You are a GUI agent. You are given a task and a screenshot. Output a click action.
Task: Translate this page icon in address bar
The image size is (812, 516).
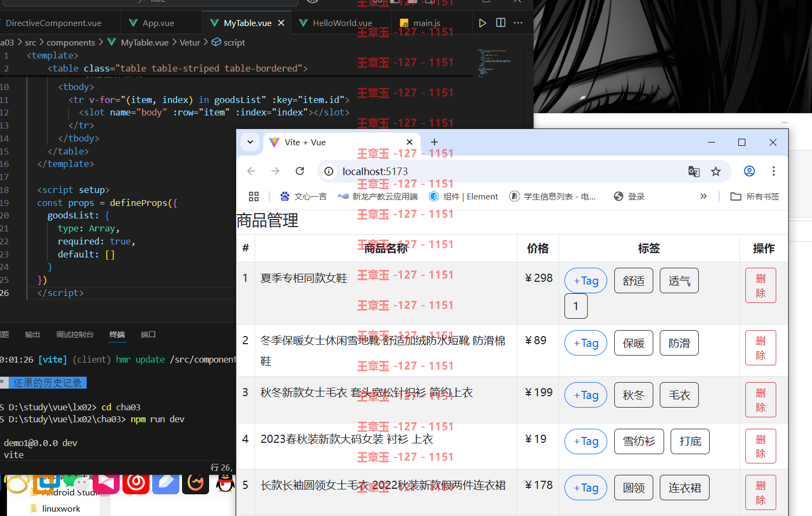(694, 171)
